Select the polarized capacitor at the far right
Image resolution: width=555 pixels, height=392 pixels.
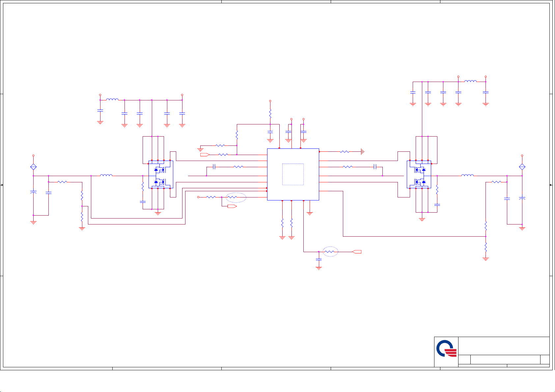522,198
